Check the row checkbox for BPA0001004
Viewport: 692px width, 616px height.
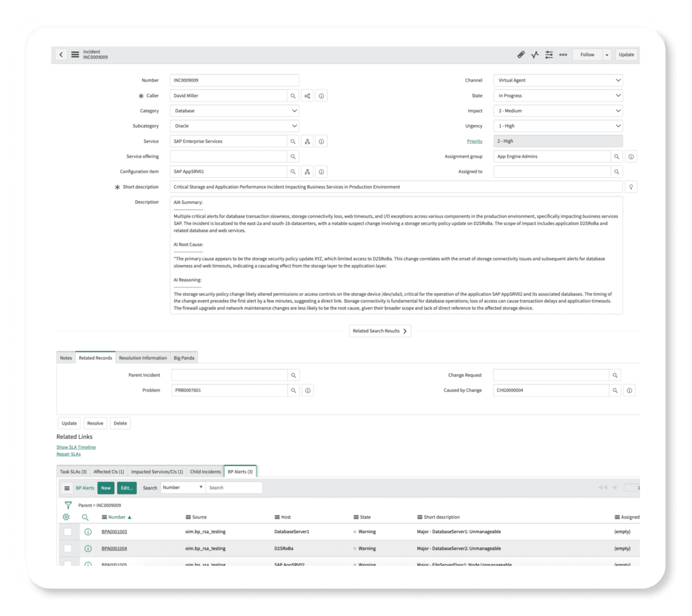[68, 548]
